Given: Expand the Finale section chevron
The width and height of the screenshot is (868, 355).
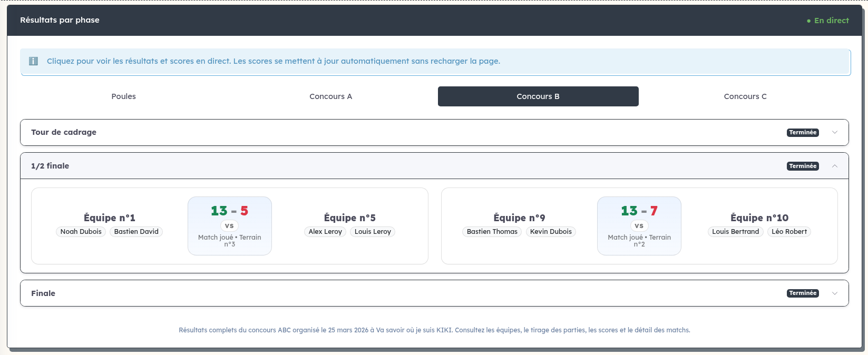Looking at the screenshot, I should tap(835, 293).
